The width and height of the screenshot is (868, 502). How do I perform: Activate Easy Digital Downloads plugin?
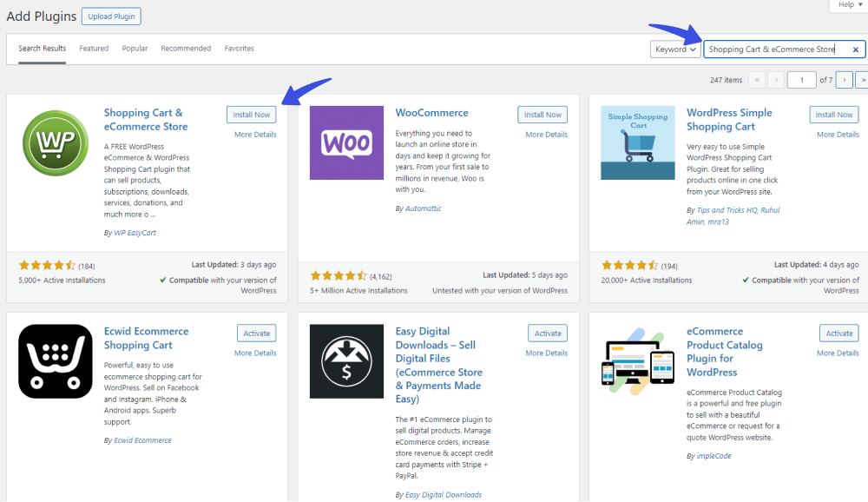coord(548,333)
